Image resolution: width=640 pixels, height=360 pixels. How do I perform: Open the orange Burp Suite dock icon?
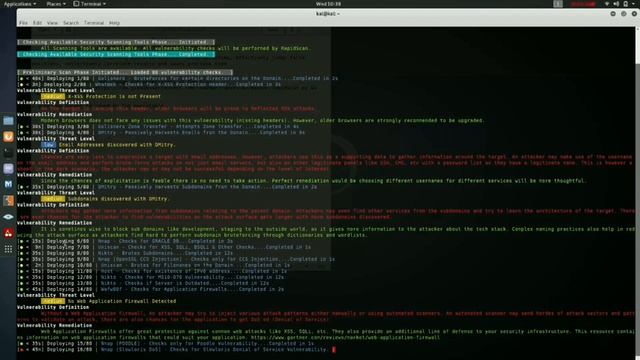[x=8, y=200]
